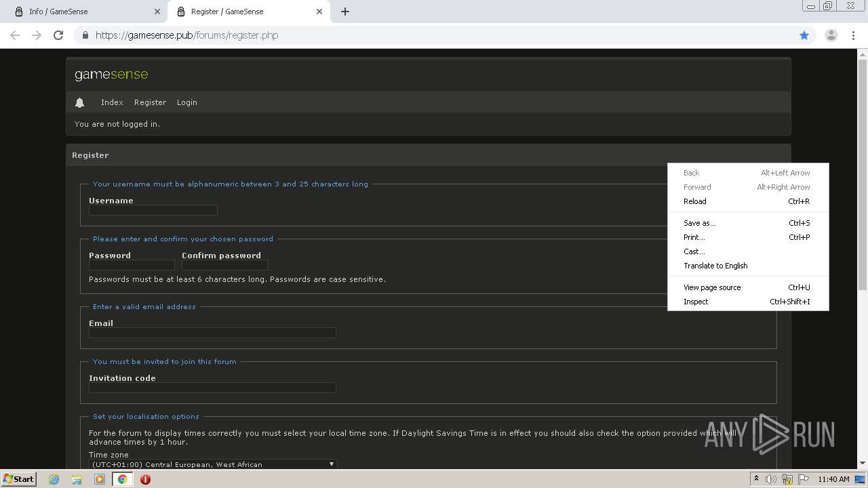The width and height of the screenshot is (868, 488).
Task: Choose Inspect in the context menu
Action: [x=748, y=302]
